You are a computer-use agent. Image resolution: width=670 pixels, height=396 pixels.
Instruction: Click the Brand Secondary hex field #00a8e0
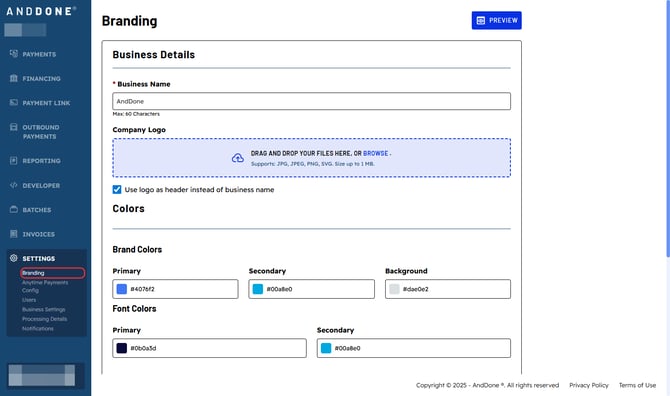(x=311, y=289)
